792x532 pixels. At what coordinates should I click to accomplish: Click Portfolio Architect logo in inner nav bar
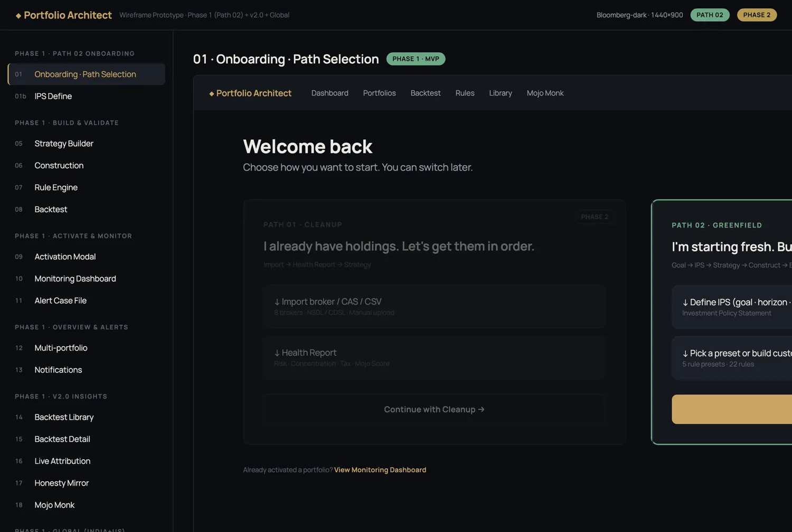click(x=250, y=93)
